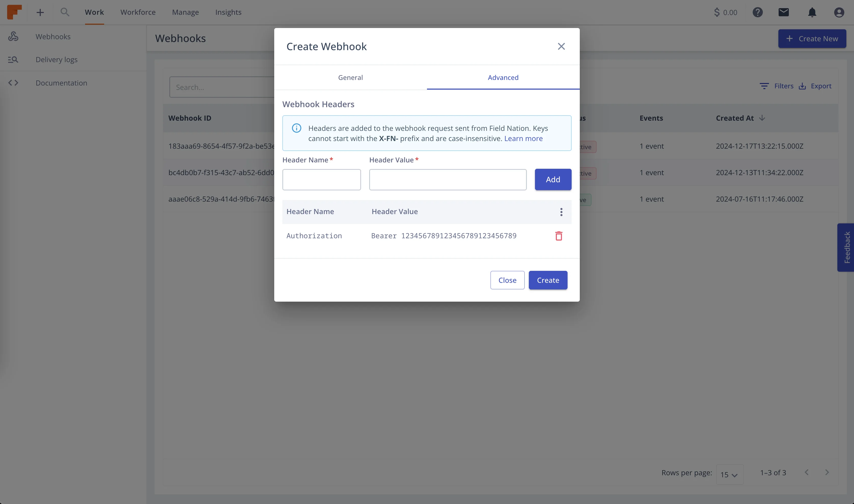This screenshot has width=854, height=504.
Task: Open the kebab menu in the headers table
Action: click(561, 212)
